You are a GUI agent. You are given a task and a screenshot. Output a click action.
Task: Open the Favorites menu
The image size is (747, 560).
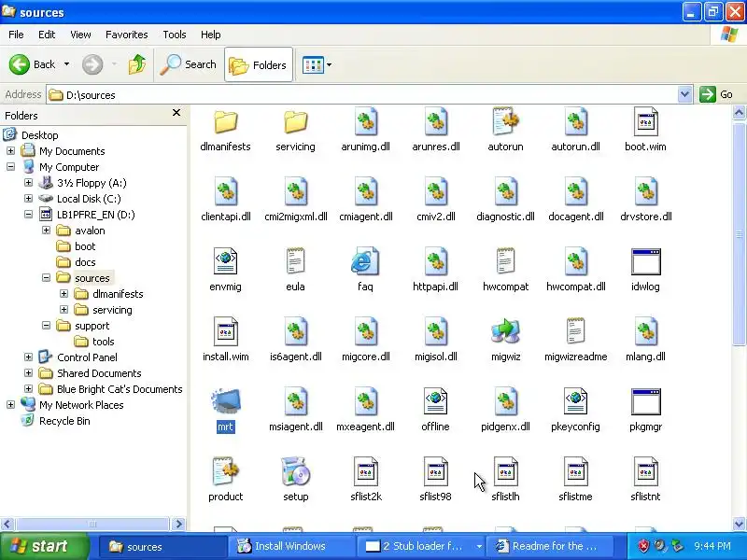pos(127,35)
